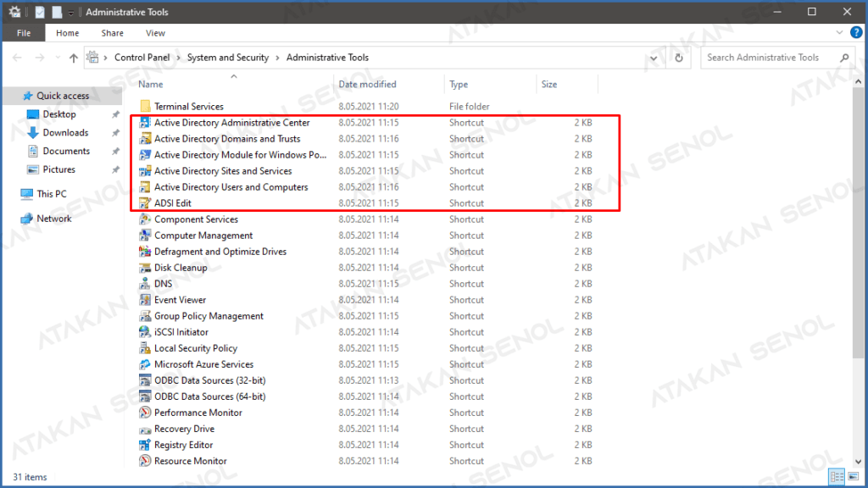Switch to Details view layout icon
Viewport: 868px width, 488px height.
[837, 476]
